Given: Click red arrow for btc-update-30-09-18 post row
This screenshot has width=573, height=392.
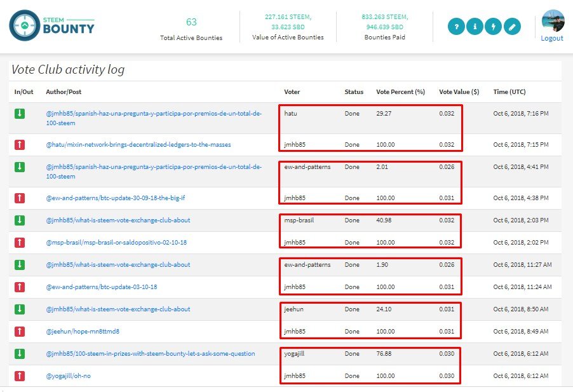Looking at the screenshot, I should point(20,198).
